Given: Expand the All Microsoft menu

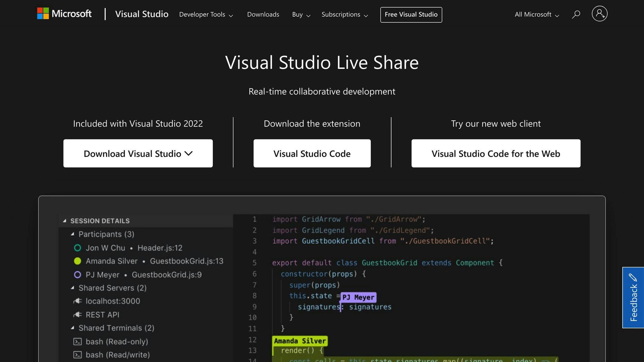Looking at the screenshot, I should click(536, 14).
